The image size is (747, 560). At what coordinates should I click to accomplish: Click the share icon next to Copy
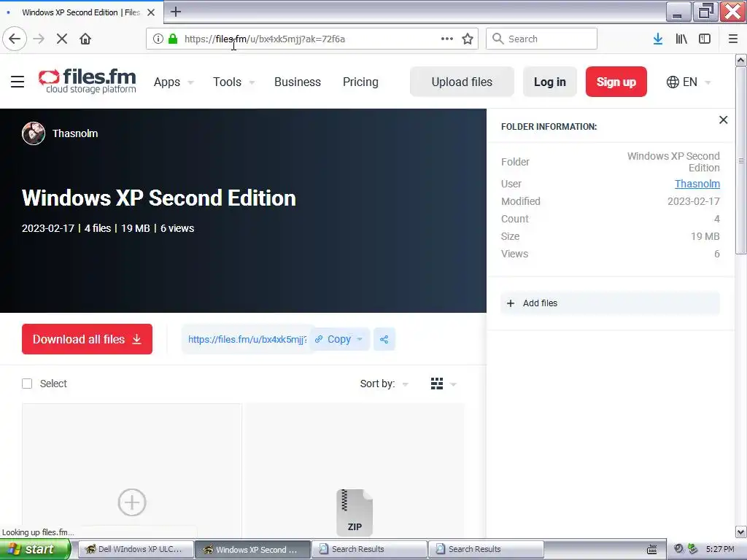[384, 340]
